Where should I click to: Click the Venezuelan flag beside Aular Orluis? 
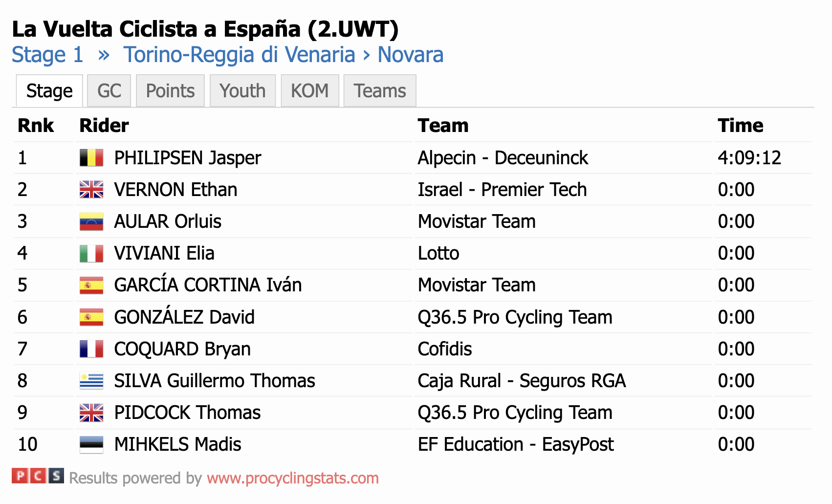(x=91, y=221)
